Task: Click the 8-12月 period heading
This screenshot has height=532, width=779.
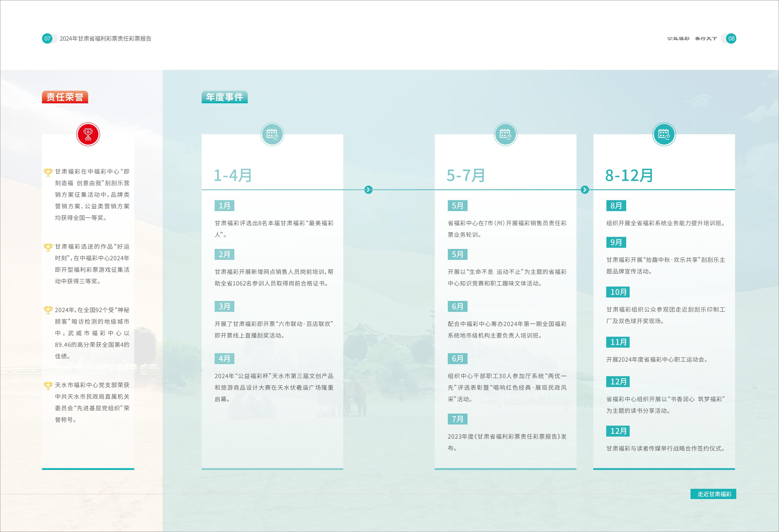Action: coord(629,175)
